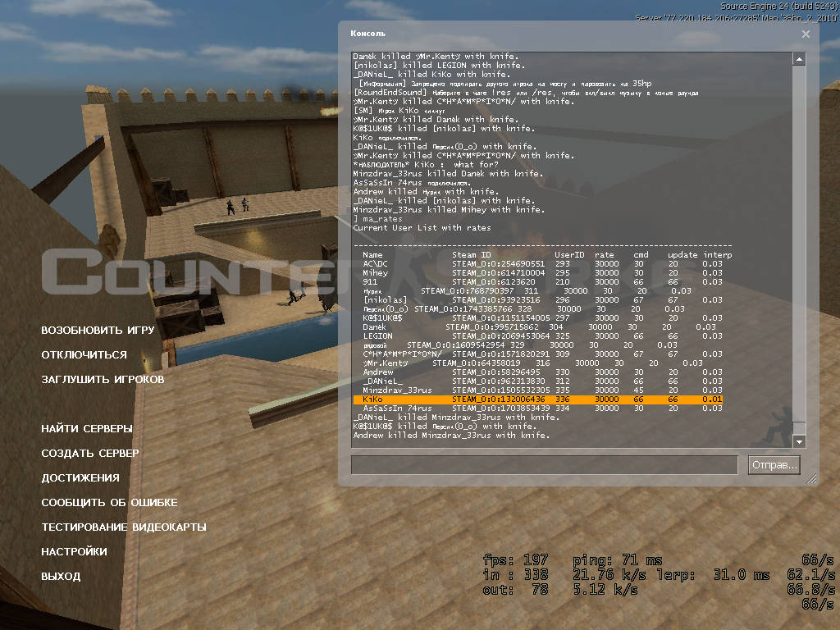Click the Консоль window title

pos(367,33)
